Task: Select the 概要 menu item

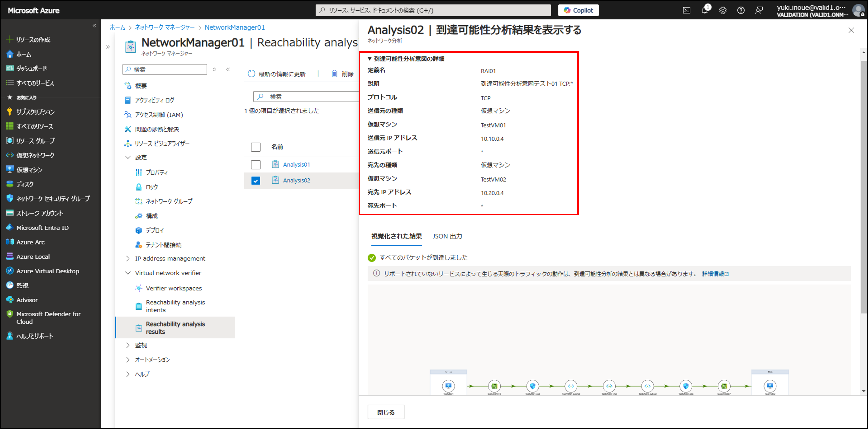Action: [x=141, y=86]
